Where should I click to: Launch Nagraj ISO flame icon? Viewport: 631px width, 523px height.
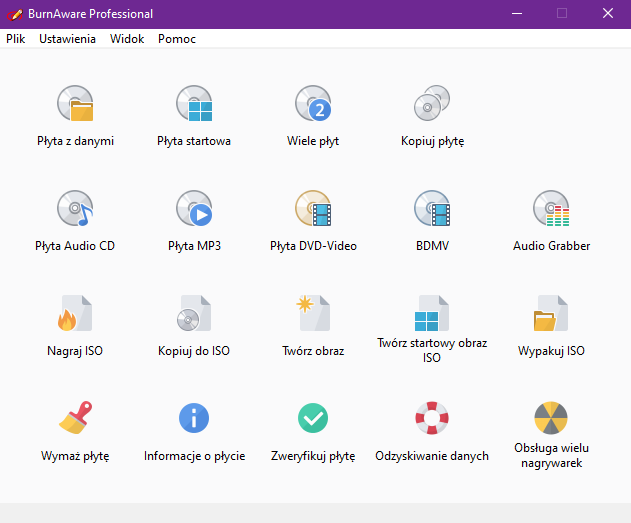(75, 313)
